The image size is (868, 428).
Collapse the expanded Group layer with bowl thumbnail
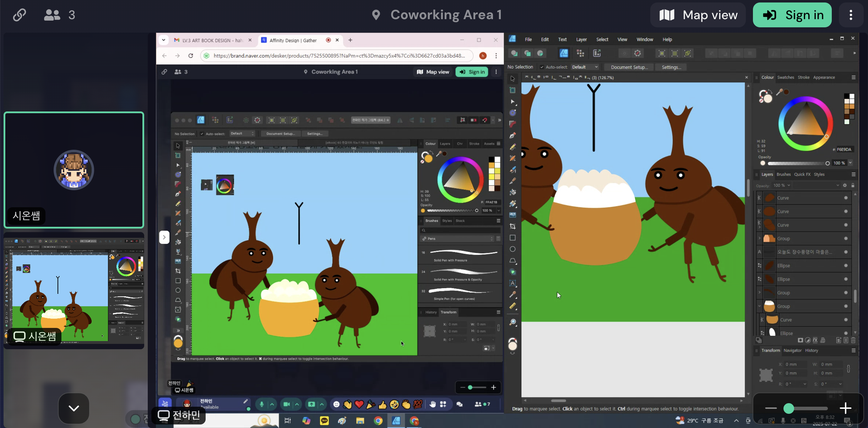point(759,306)
